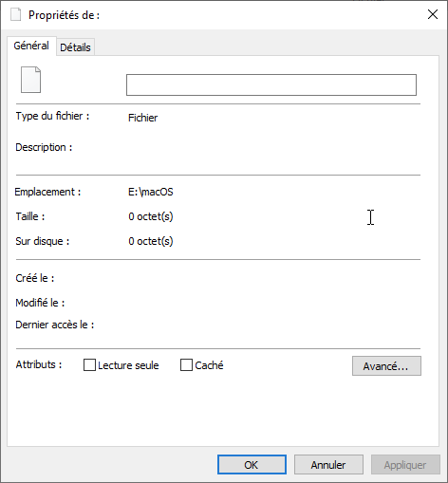
Task: Click the Caché label text
Action: [209, 365]
